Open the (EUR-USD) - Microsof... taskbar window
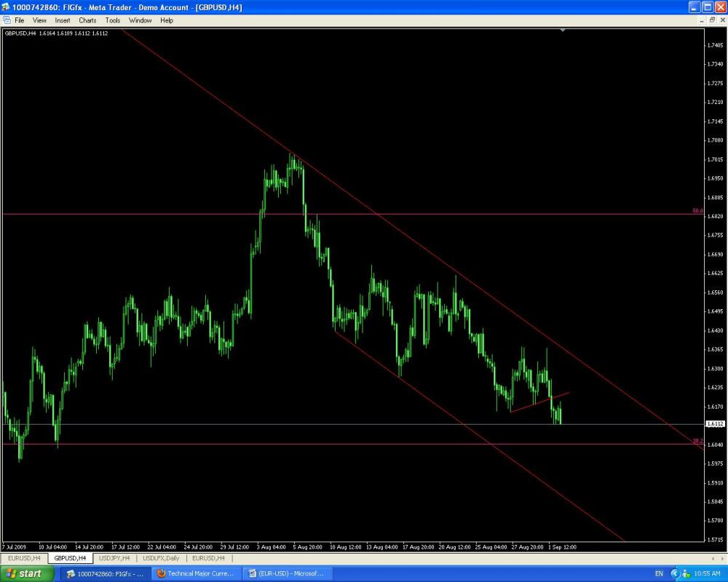 pyautogui.click(x=288, y=574)
